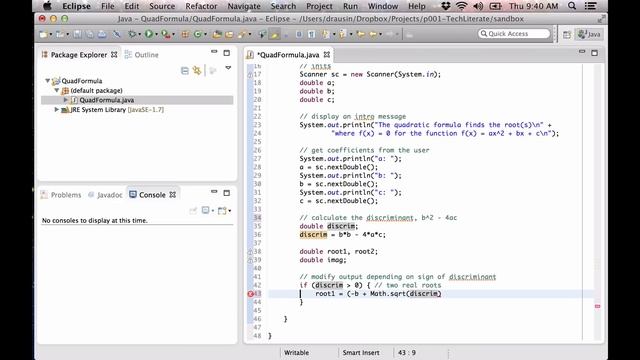Select the *QuadFormula.java editor tab
Viewport: 640px width, 360px height.
tap(288, 55)
